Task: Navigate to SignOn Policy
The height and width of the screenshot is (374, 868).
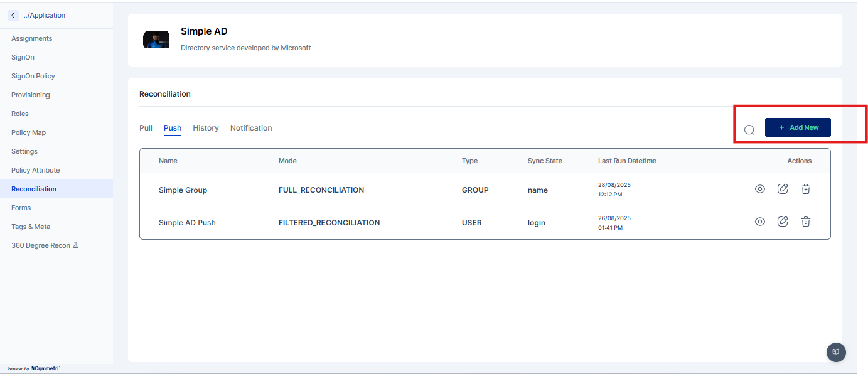Action: (x=33, y=76)
